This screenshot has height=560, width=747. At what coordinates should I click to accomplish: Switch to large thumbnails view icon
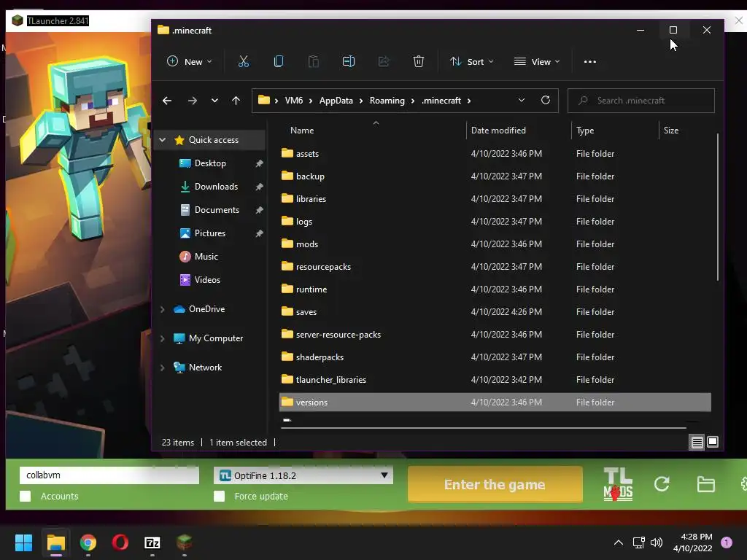click(x=713, y=443)
